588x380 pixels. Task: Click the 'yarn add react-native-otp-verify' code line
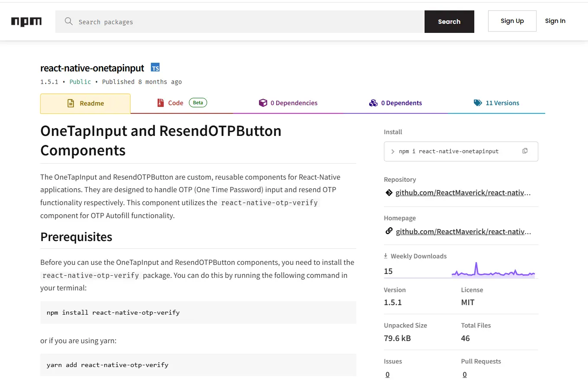[108, 365]
